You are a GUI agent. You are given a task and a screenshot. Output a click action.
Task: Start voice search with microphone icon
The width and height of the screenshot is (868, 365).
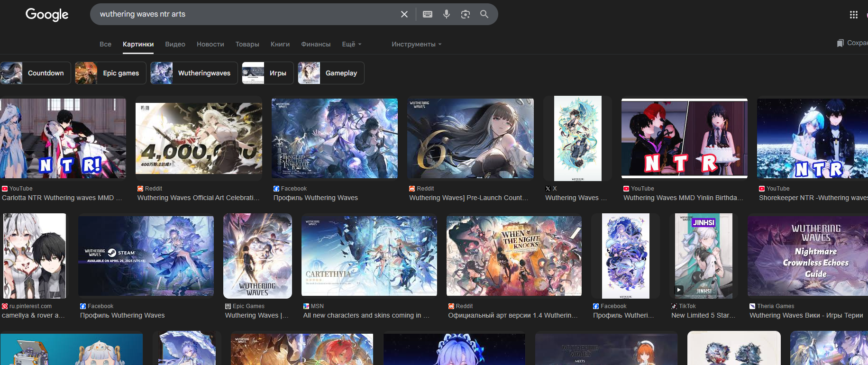pyautogui.click(x=447, y=14)
